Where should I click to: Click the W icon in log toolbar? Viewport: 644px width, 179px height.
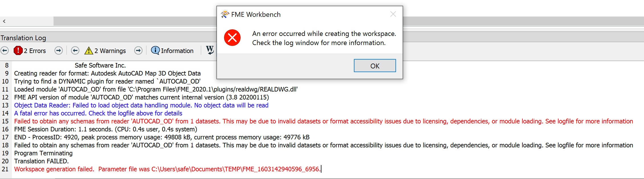click(210, 50)
